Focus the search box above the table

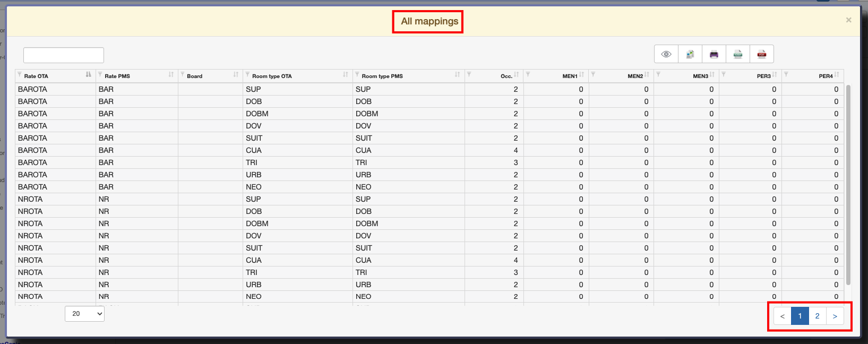(x=64, y=55)
